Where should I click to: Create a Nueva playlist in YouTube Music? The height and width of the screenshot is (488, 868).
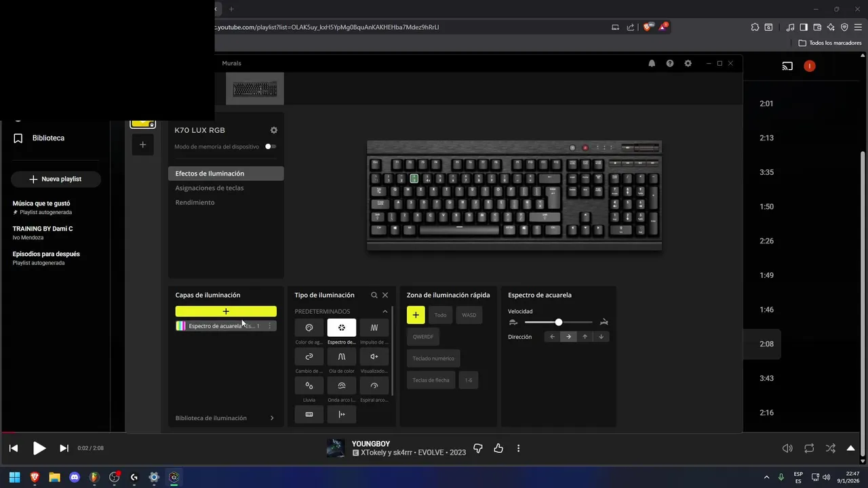[56, 179]
